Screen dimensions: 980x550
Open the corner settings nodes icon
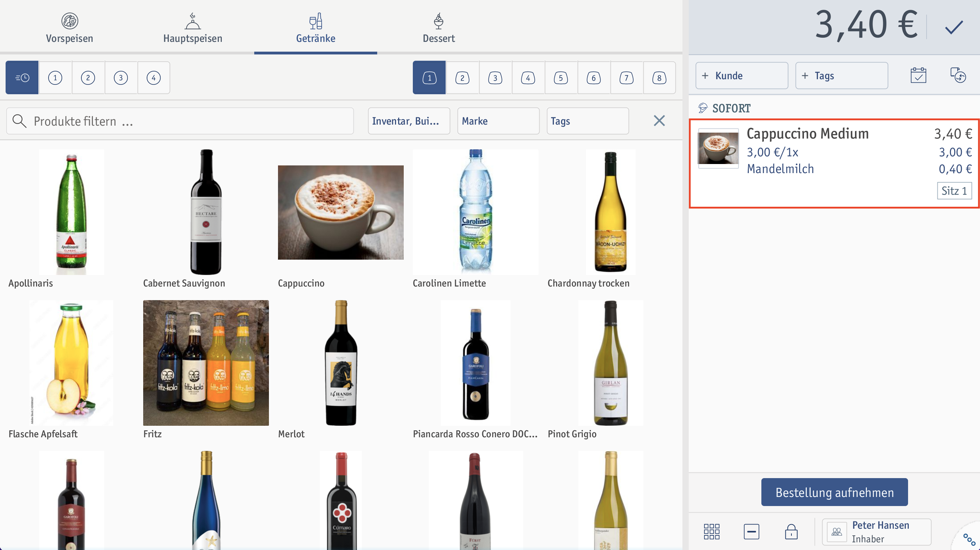tap(968, 540)
